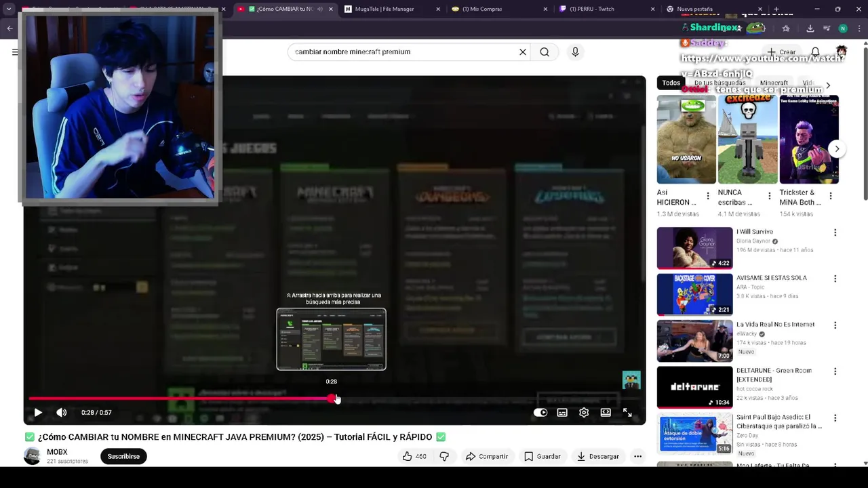The image size is (868, 488).
Task: Open options menu for 'I Will Survive'
Action: tap(835, 232)
